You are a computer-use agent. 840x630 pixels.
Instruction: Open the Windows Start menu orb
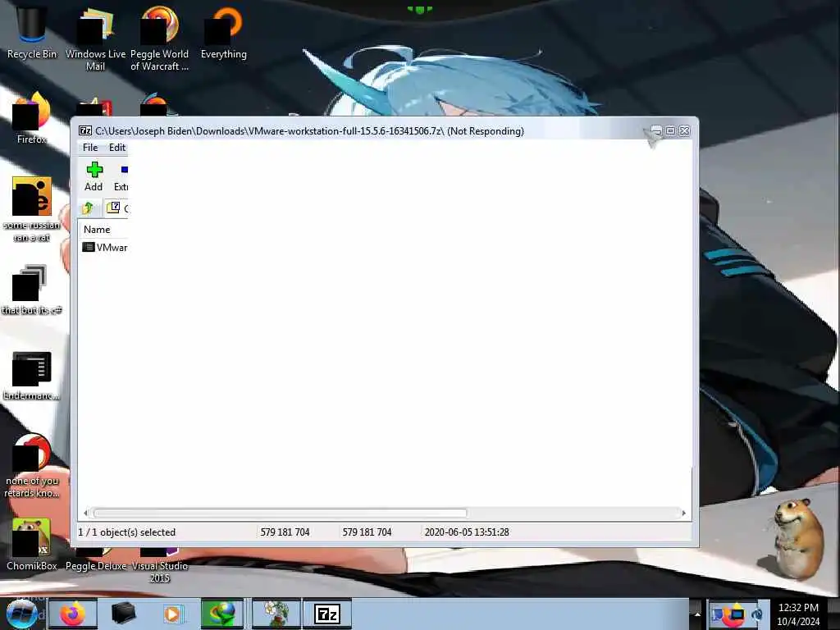(21, 614)
